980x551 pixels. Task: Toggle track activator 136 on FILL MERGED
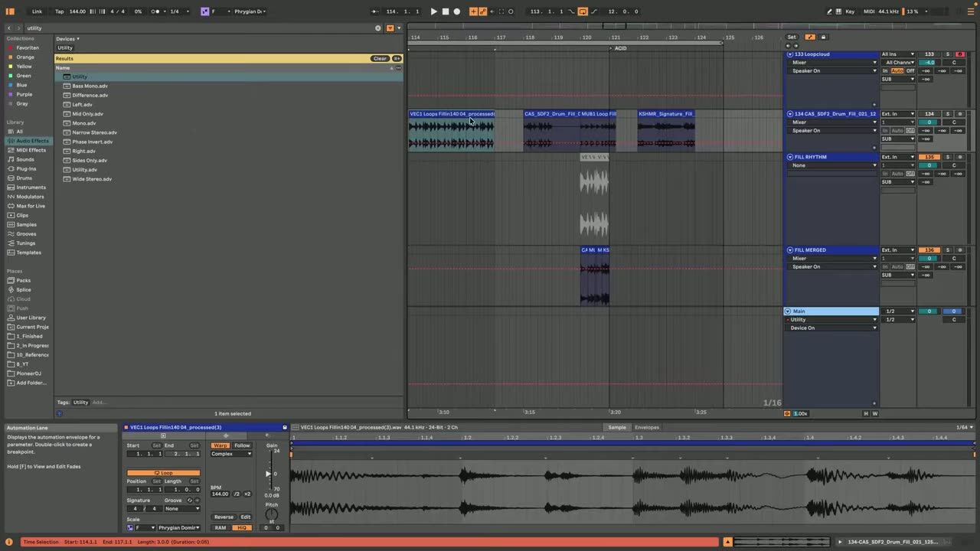pyautogui.click(x=929, y=250)
